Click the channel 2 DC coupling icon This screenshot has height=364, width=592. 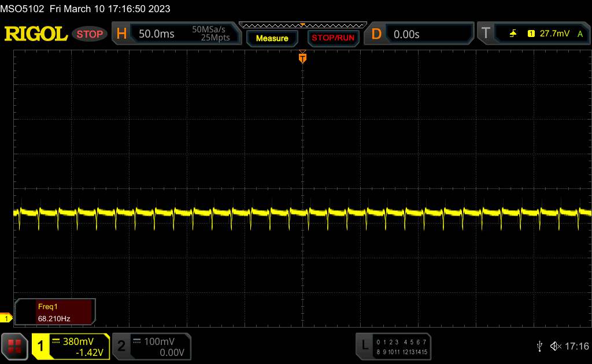click(137, 341)
